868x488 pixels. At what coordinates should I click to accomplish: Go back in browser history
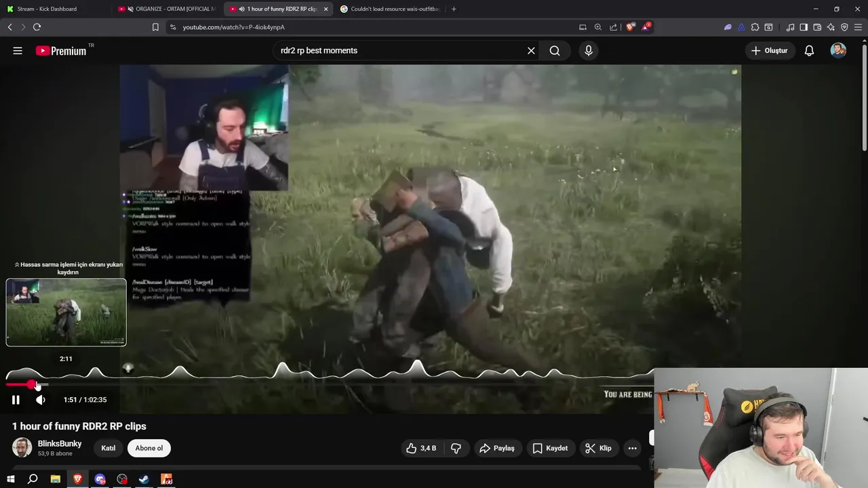click(x=9, y=27)
